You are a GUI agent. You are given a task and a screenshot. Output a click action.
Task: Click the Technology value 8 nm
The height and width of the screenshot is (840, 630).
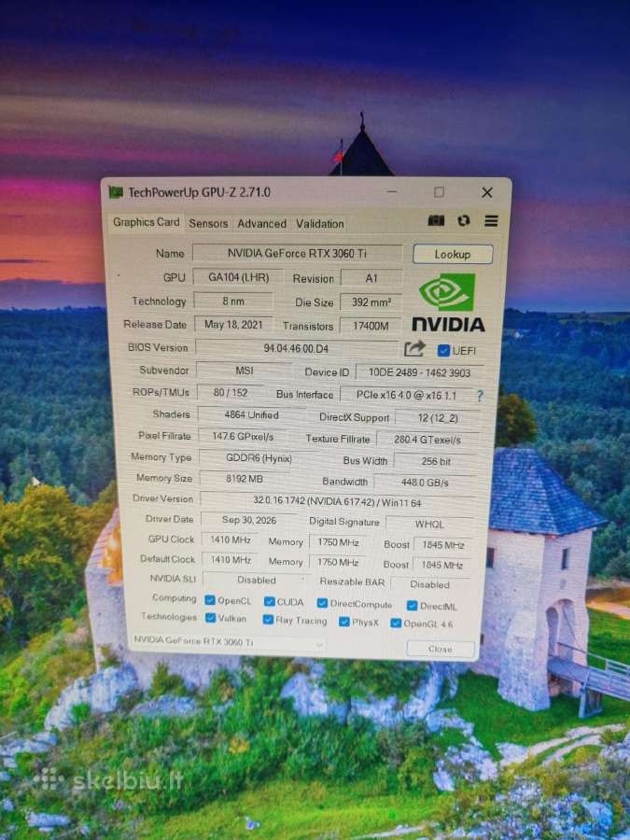(x=233, y=301)
